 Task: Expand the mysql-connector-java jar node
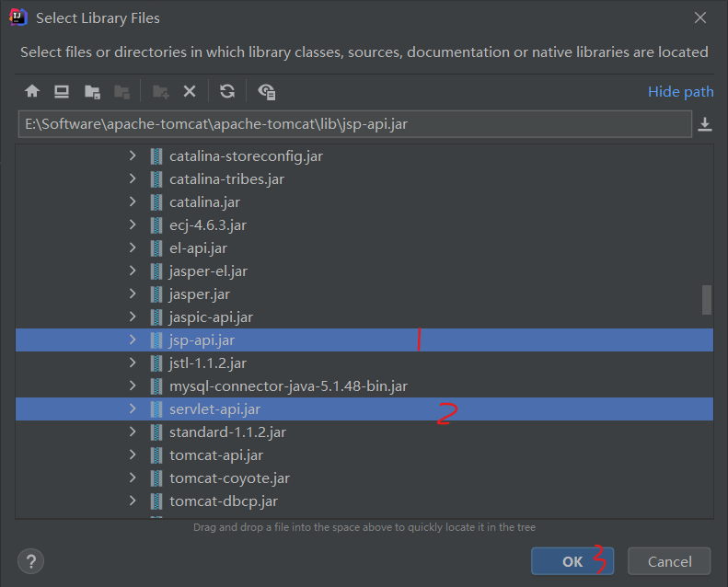point(133,386)
